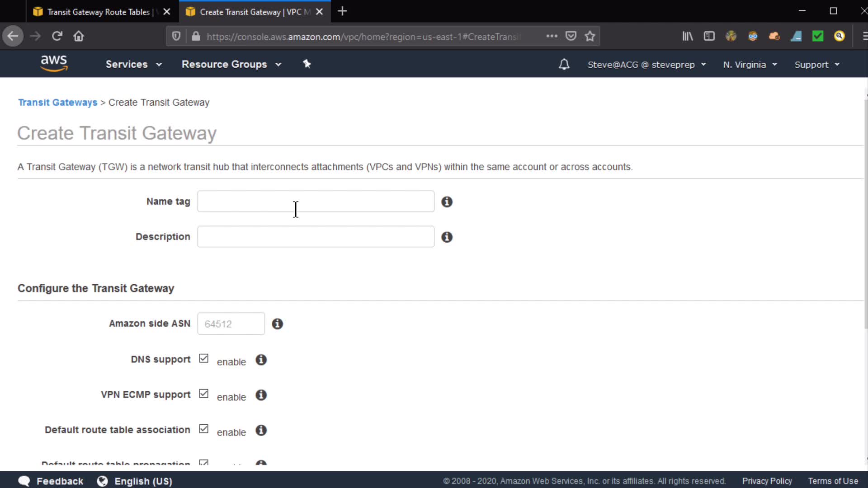Toggle the DNS support enable checkbox
This screenshot has height=488, width=868.
tap(204, 359)
